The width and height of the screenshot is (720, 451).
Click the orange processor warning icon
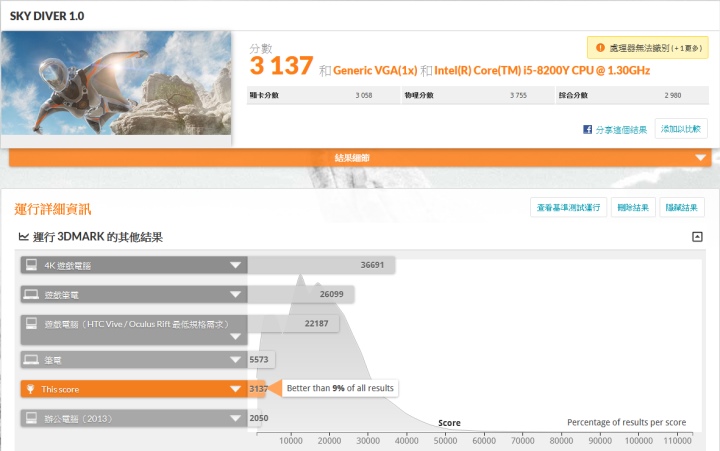(x=600, y=47)
